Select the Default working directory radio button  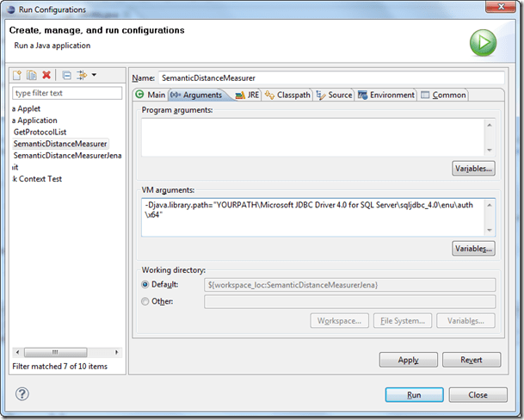click(145, 285)
